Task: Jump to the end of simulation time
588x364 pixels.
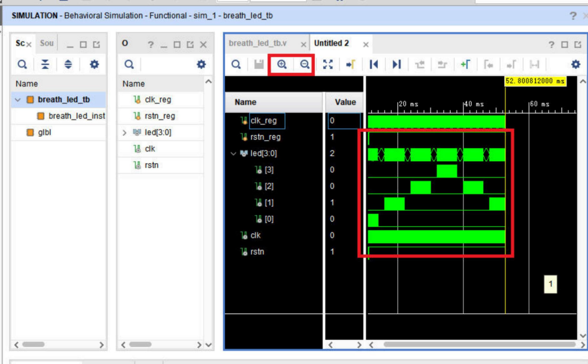Action: coord(397,64)
